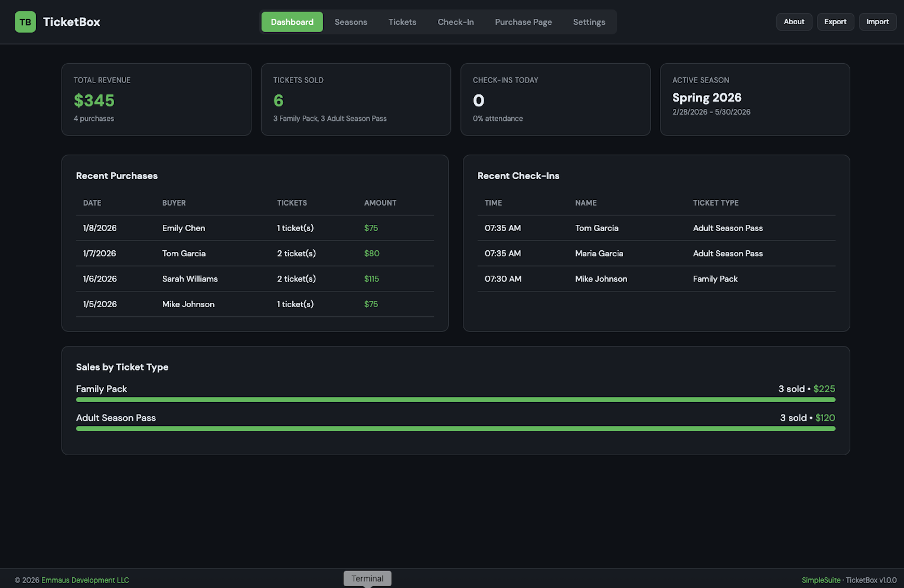Open the Purchase Page tab
Screen dimensions: 904x588
pyautogui.click(x=523, y=21)
